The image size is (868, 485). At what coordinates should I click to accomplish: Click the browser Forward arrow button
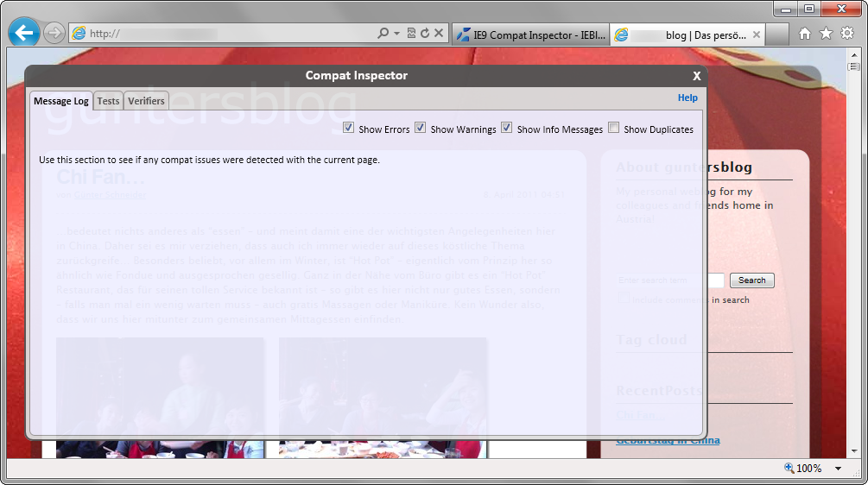54,34
